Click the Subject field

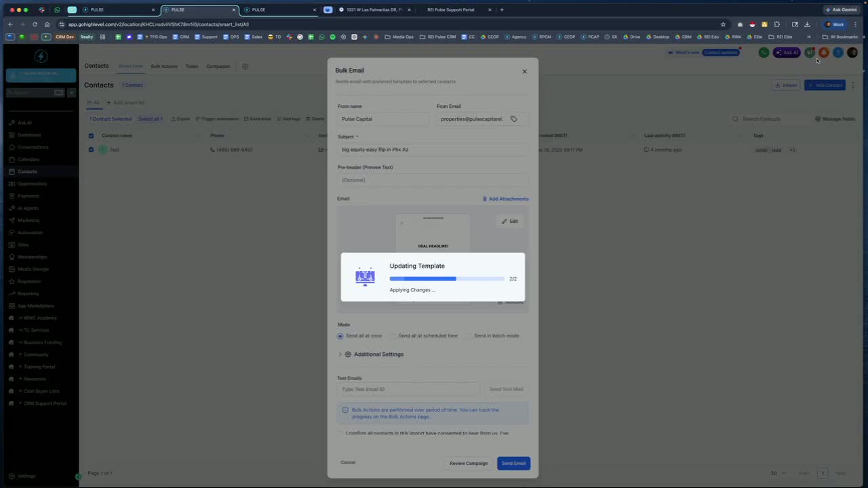[x=433, y=149]
